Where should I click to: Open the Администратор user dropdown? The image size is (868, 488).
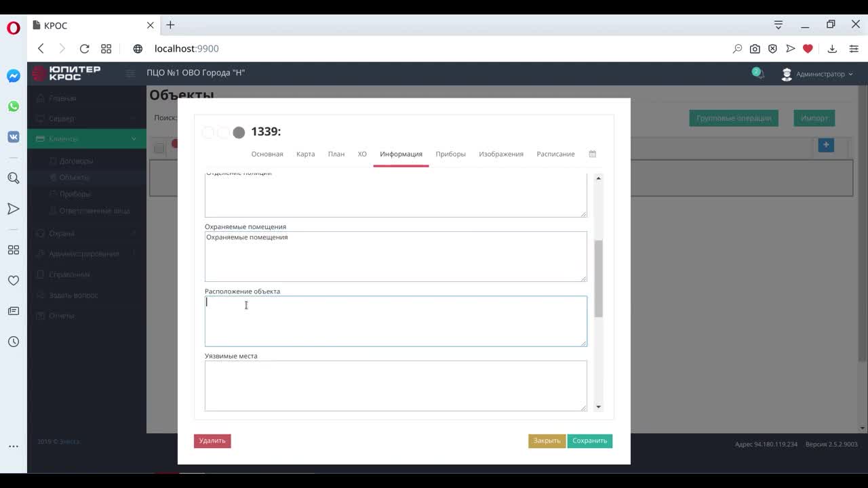click(x=818, y=74)
